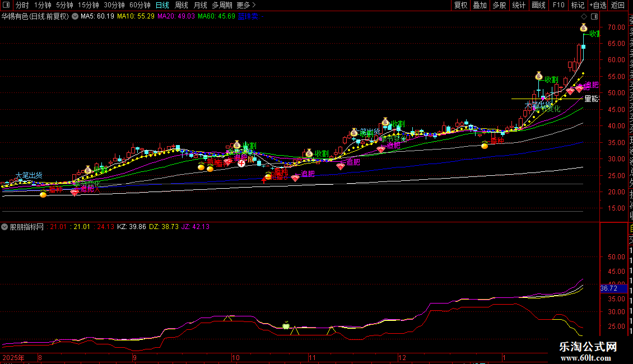Click the orange fruit icon below 播种 in August
This screenshot has height=364, width=633.
click(x=43, y=194)
